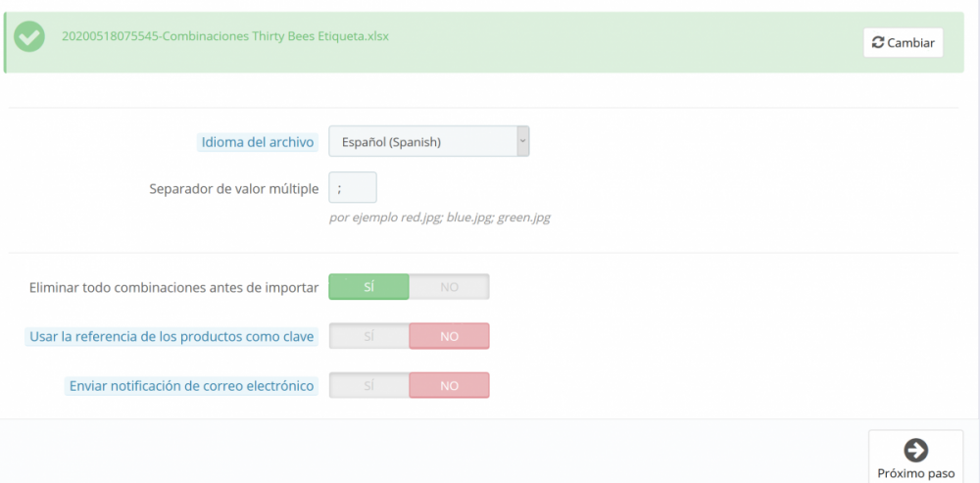
Task: Expand the language list with its arrow
Action: coord(522,141)
